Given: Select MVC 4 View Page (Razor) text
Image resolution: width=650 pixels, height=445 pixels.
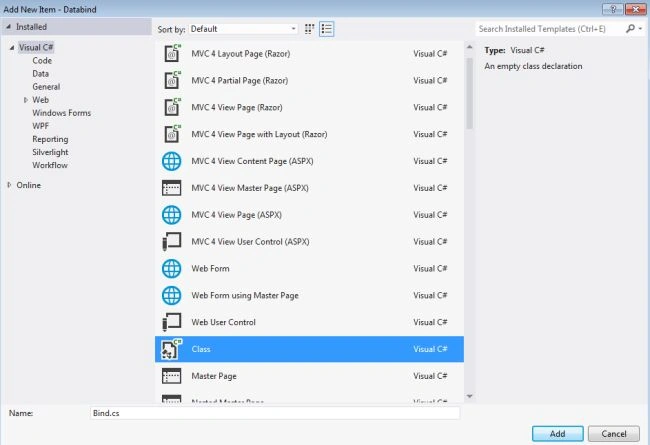Looking at the screenshot, I should coord(237,107).
